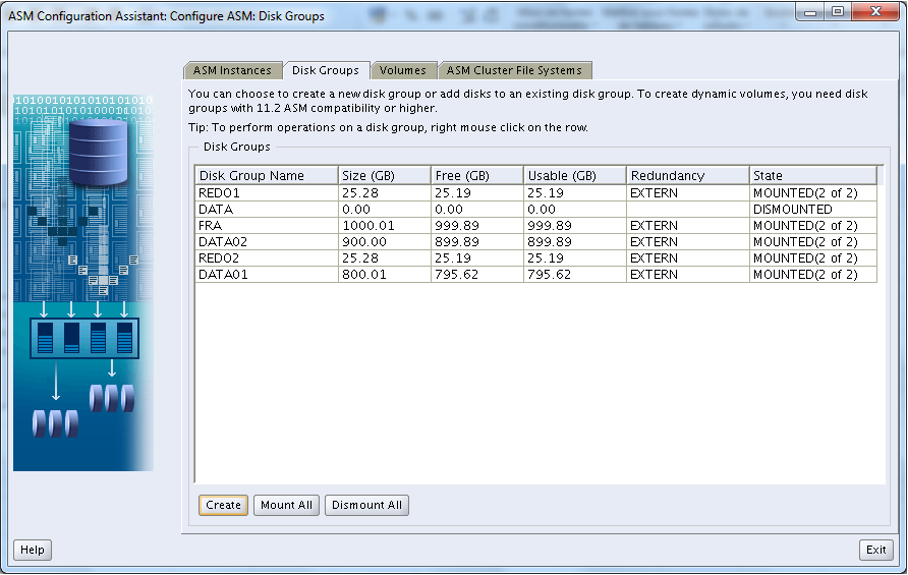
Task: Close the ASM Configuration Assistant window
Action: tap(876, 12)
